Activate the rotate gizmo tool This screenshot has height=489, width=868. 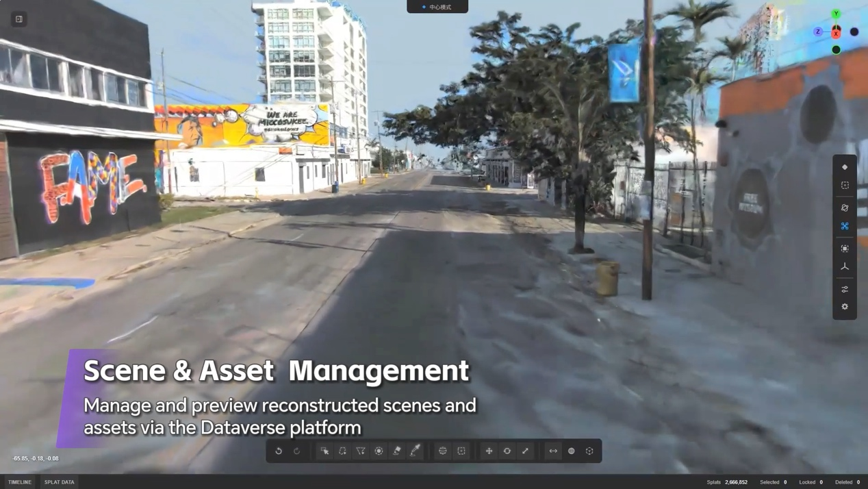click(507, 451)
